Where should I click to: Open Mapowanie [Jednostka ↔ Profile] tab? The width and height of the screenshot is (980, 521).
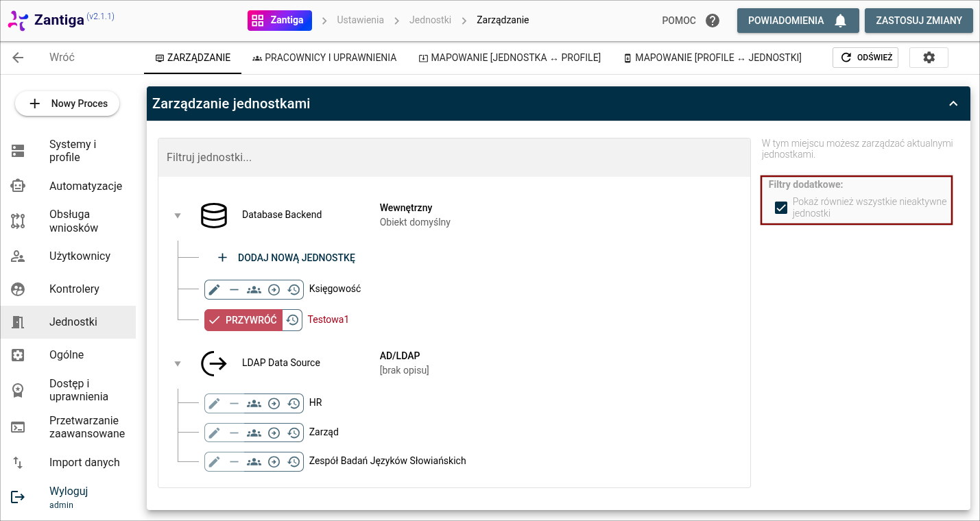coord(510,58)
